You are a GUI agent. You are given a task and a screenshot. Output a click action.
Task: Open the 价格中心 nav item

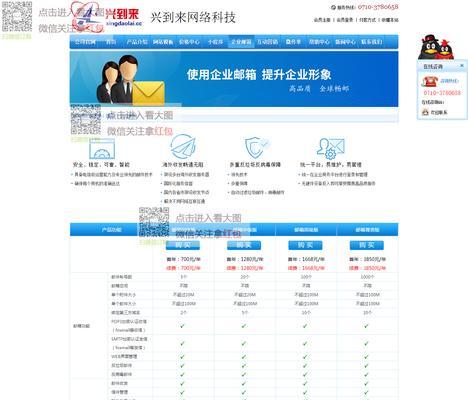[x=189, y=42]
